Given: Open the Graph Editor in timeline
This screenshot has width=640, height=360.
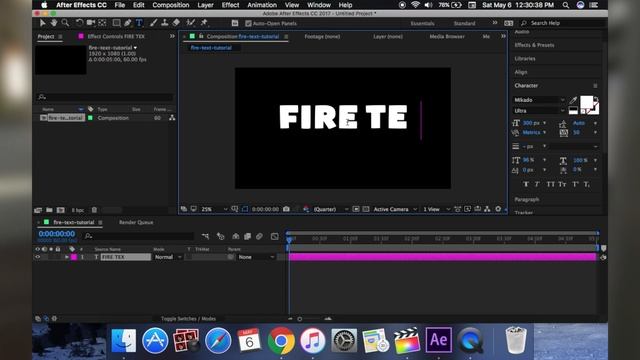Looking at the screenshot, I should pyautogui.click(x=275, y=236).
